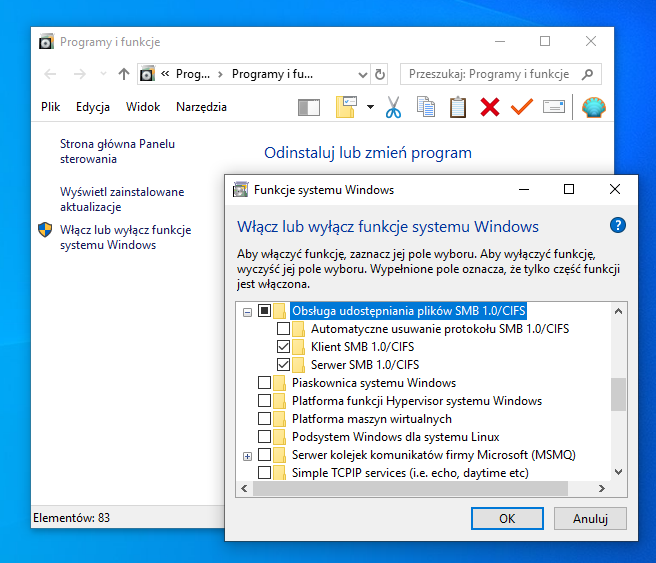Viewport: 656px width, 563px height.
Task: Click the Przeszukaj: Programy i funkcje search field
Action: tap(501, 74)
